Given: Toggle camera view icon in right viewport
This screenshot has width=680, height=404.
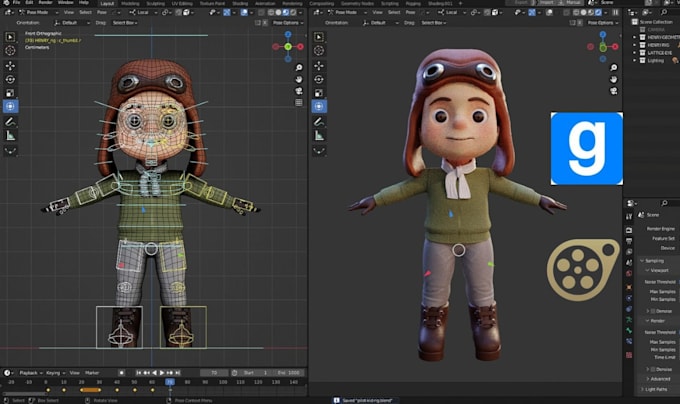Looking at the screenshot, I should coord(613,91).
